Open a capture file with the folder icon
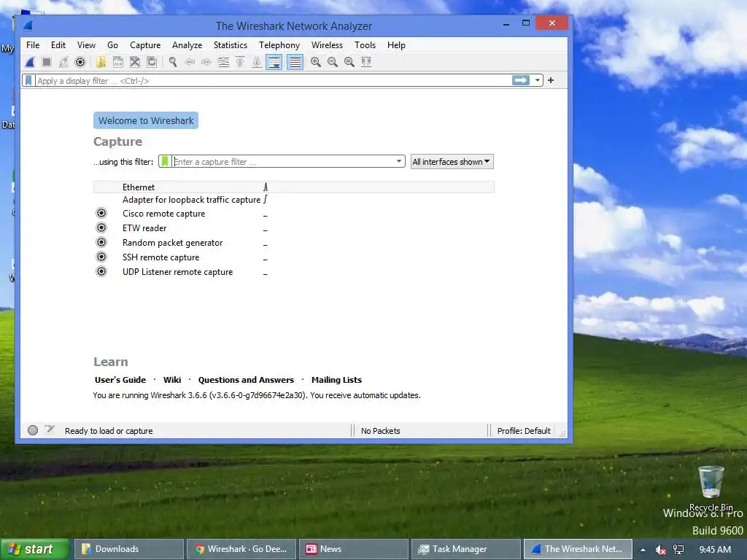 click(101, 62)
